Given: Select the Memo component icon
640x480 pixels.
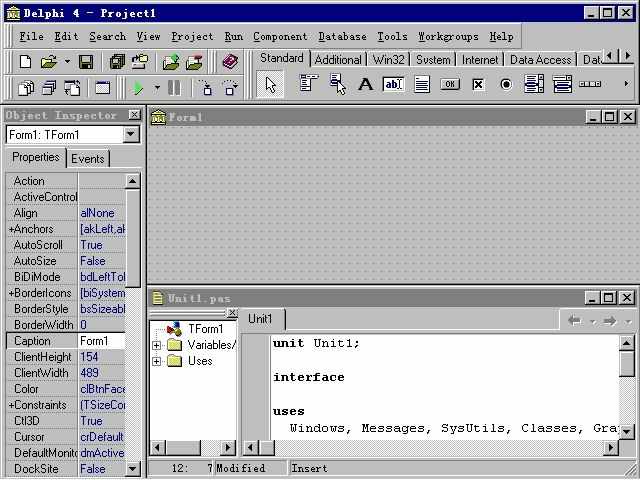Looking at the screenshot, I should pyautogui.click(x=422, y=84).
